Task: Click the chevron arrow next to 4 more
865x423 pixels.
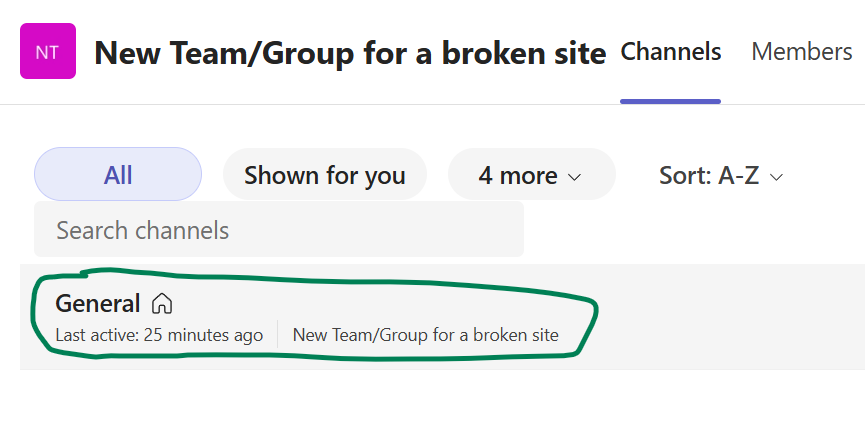Action: coord(574,177)
